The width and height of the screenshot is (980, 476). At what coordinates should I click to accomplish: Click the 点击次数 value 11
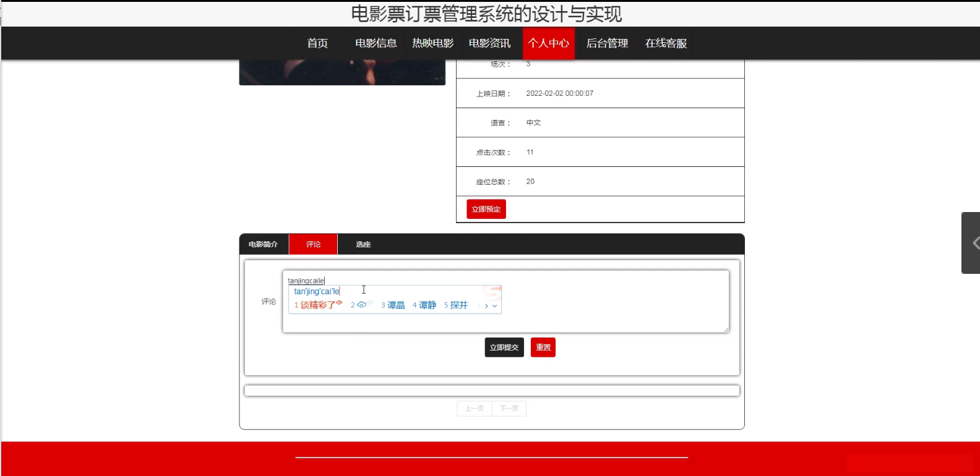[530, 152]
